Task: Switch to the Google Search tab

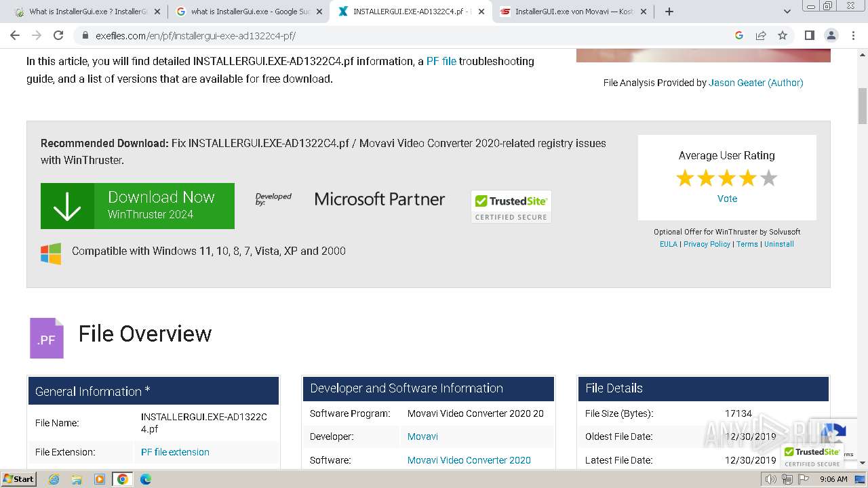Action: [248, 12]
